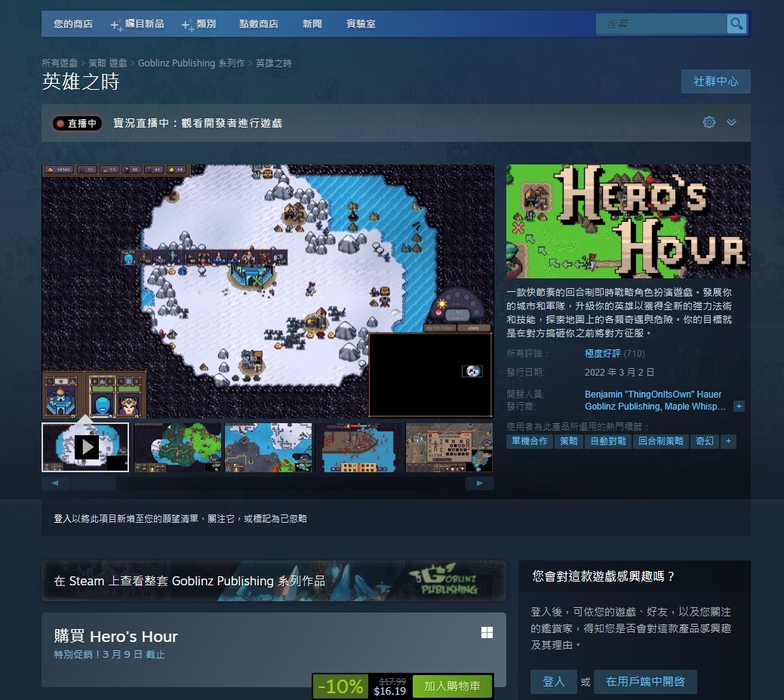Expand the publisher list plus button
Screen dimensions: 784x700
pos(739,407)
